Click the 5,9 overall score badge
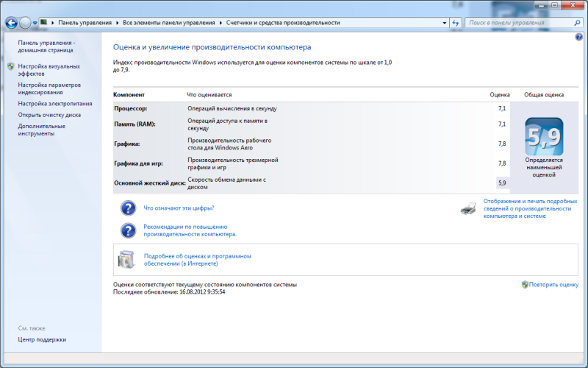The height and width of the screenshot is (368, 588). [544, 136]
